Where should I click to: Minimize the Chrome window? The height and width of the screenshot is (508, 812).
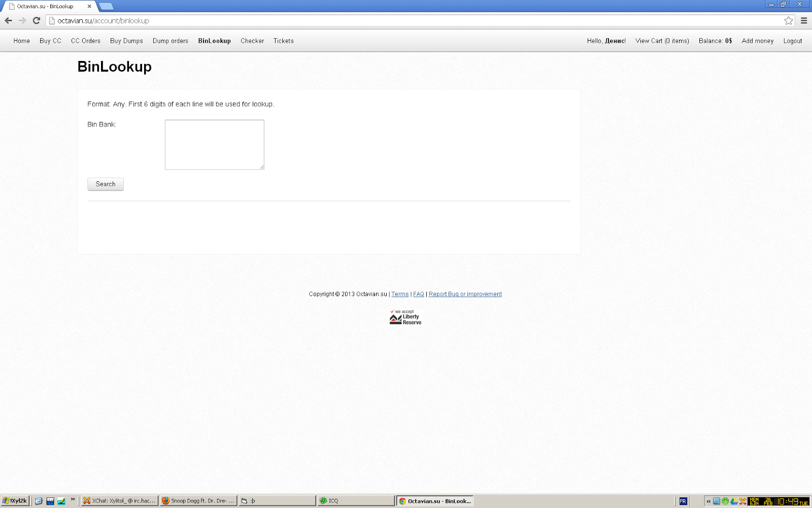(771, 5)
